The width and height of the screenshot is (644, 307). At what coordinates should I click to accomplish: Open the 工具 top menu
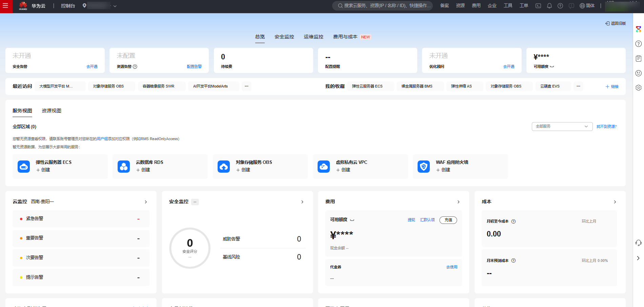(508, 6)
